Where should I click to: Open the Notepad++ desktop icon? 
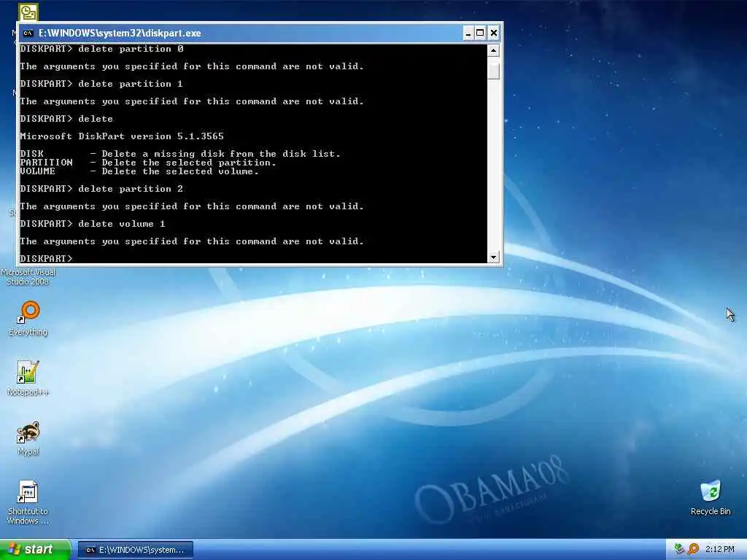tap(28, 378)
